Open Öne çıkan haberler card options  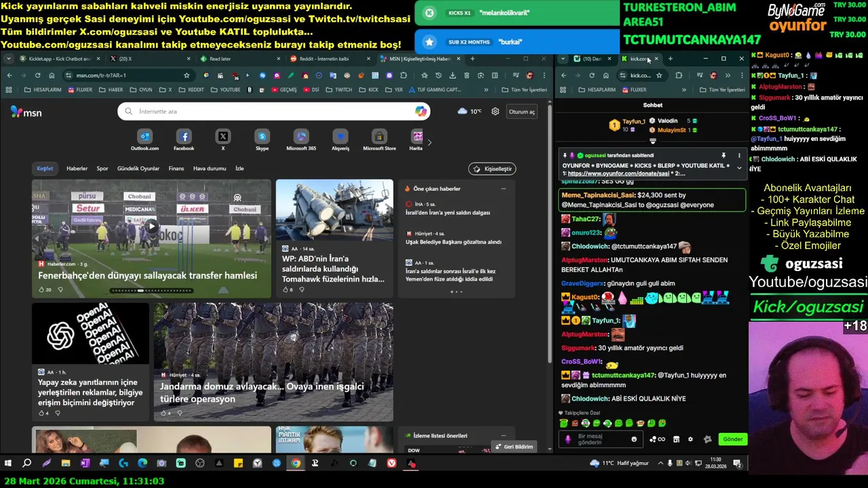503,188
